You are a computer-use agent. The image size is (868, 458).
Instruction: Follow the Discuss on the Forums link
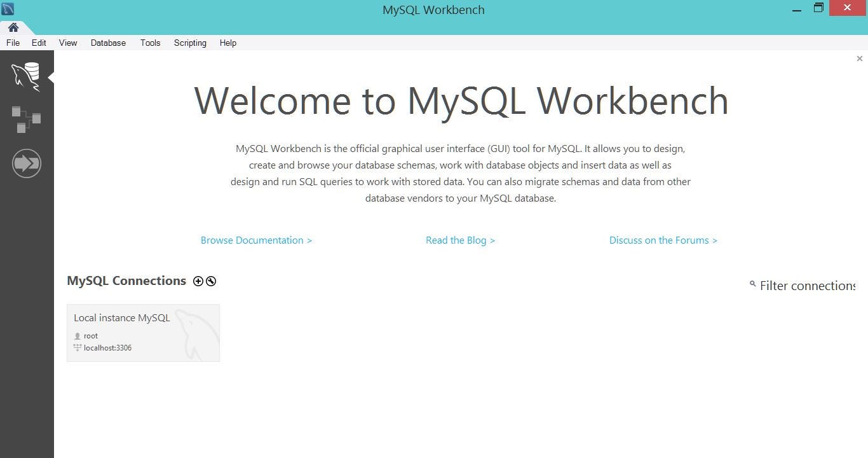click(x=663, y=240)
